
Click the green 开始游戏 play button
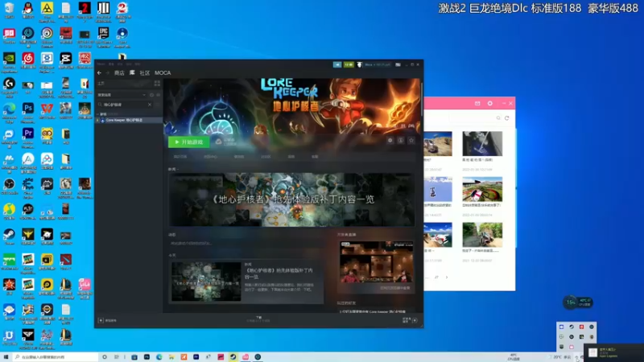coord(188,142)
